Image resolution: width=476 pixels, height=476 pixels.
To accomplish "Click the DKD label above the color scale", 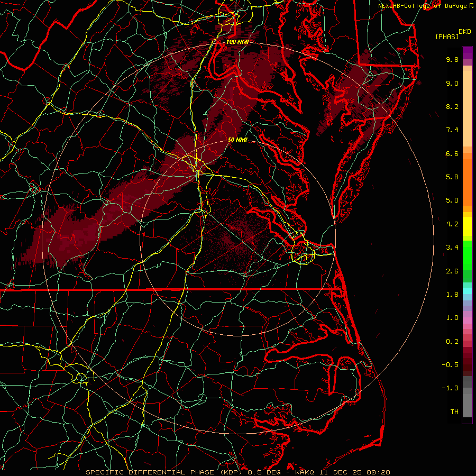I will (x=465, y=32).
